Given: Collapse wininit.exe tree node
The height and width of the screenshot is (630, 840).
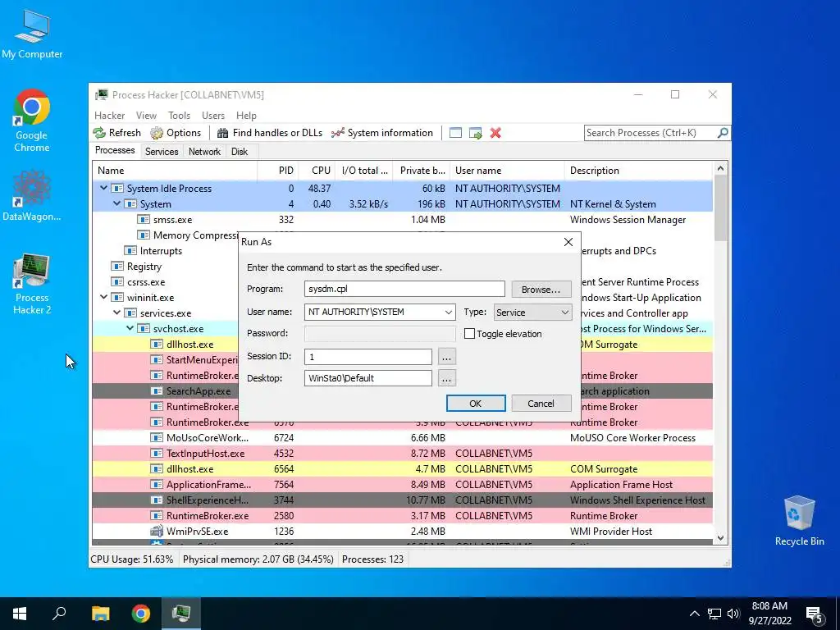Looking at the screenshot, I should tap(104, 297).
